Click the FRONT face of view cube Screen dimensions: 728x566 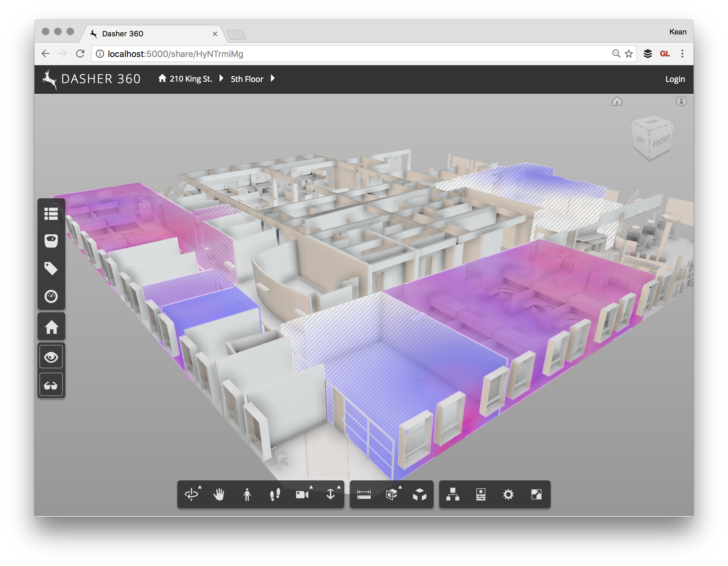(661, 142)
